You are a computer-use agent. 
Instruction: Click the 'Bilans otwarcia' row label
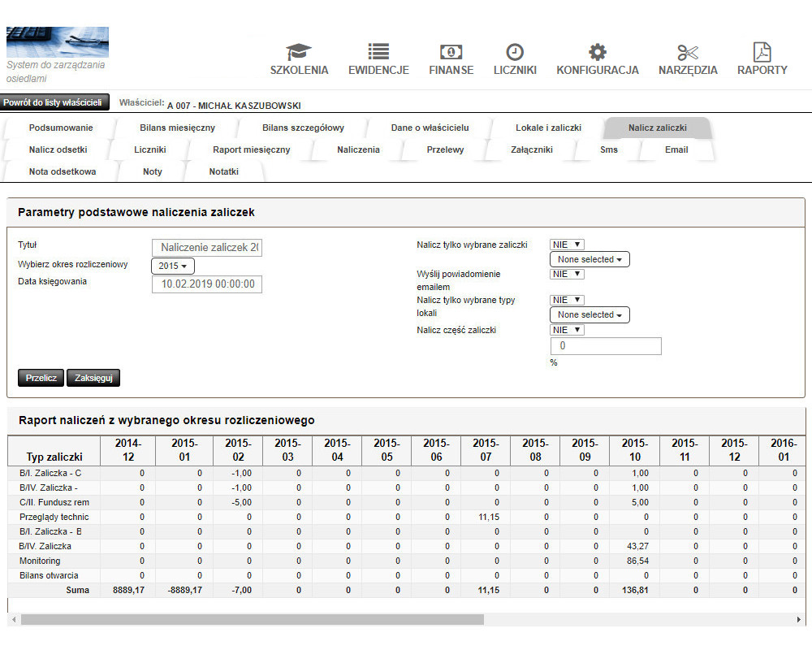[x=49, y=575]
